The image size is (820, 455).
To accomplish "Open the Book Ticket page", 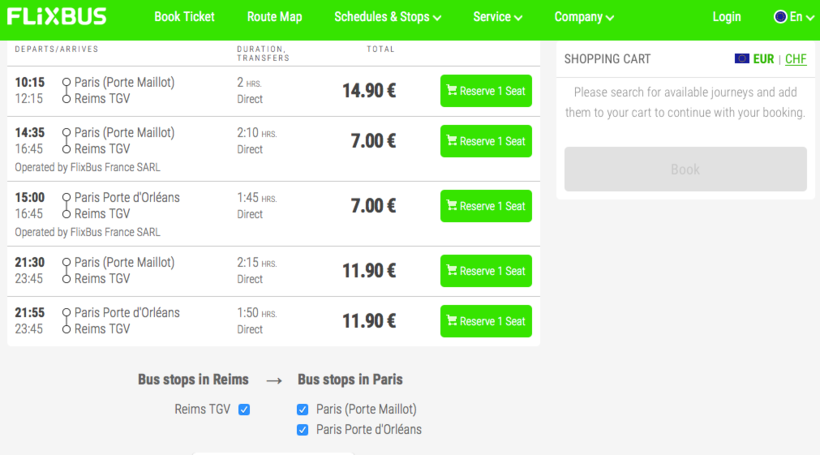I will point(184,17).
